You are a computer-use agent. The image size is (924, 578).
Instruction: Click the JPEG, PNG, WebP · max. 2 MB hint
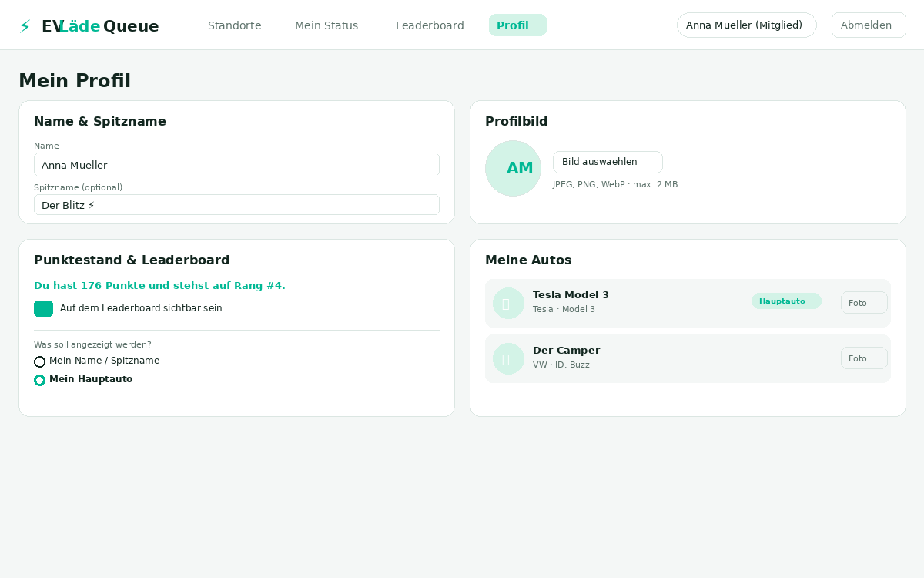pos(615,185)
